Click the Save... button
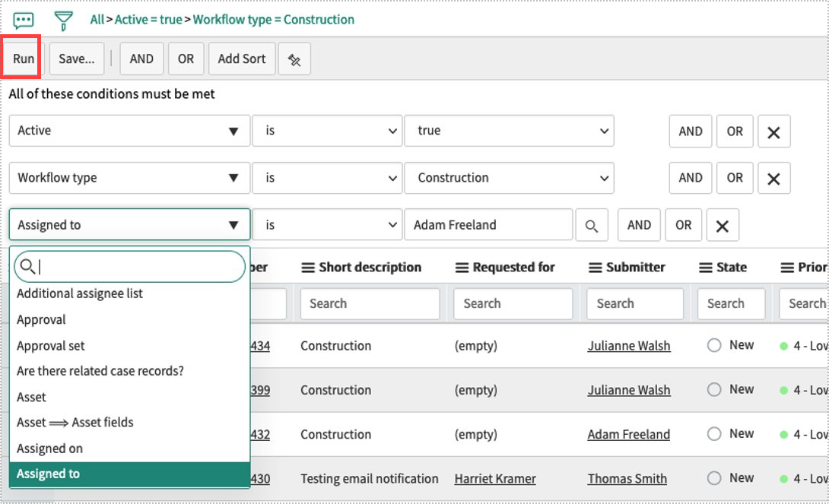Image resolution: width=829 pixels, height=504 pixels. coord(77,59)
